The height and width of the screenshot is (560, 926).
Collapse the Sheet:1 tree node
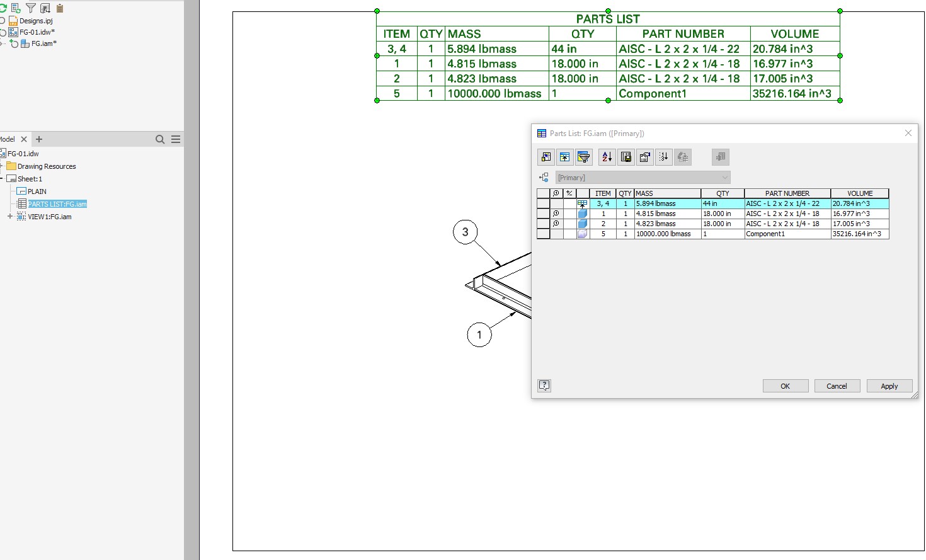[1, 178]
